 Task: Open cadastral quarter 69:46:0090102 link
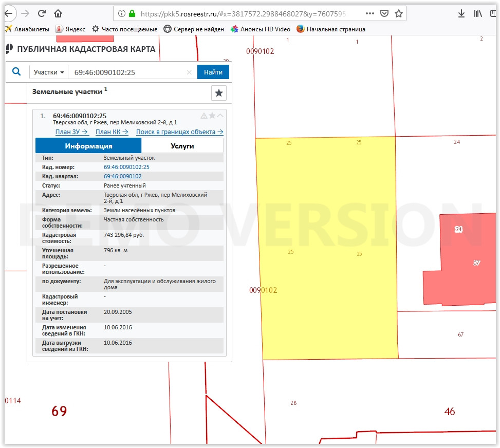tap(122, 176)
